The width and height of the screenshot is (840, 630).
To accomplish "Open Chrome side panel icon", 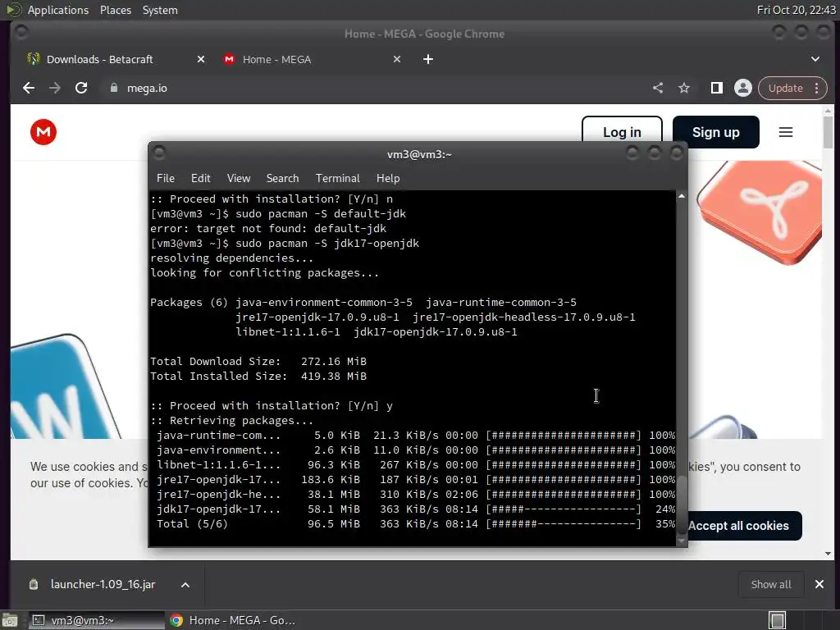I will [716, 88].
